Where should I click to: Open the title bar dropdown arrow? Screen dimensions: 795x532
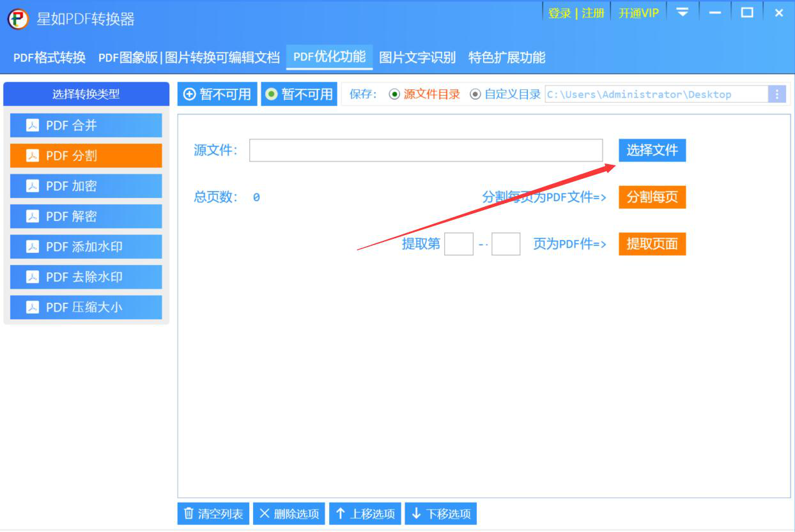(683, 11)
